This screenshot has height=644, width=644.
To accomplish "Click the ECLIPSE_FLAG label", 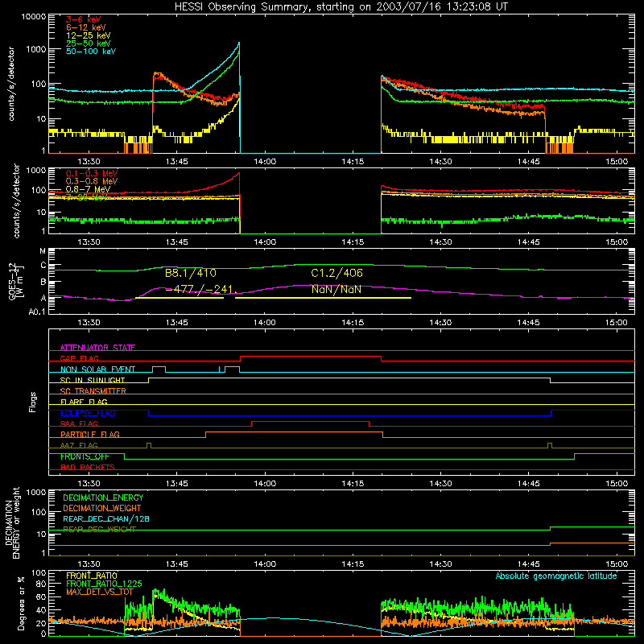I will [x=88, y=413].
